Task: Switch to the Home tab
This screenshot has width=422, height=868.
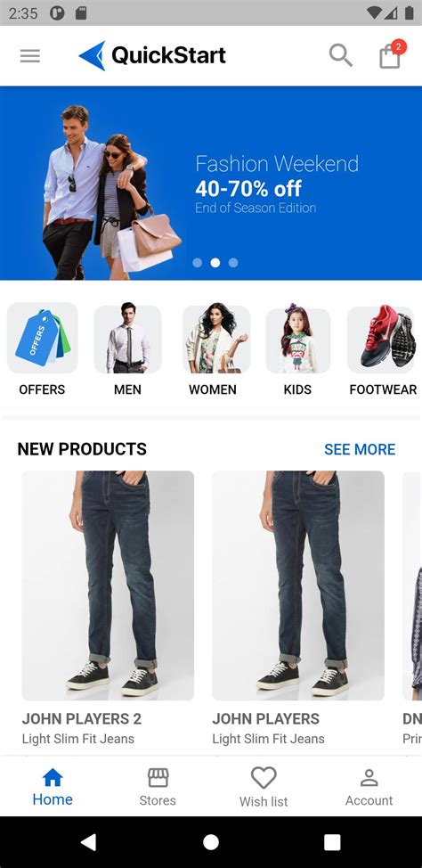Action: pyautogui.click(x=53, y=787)
